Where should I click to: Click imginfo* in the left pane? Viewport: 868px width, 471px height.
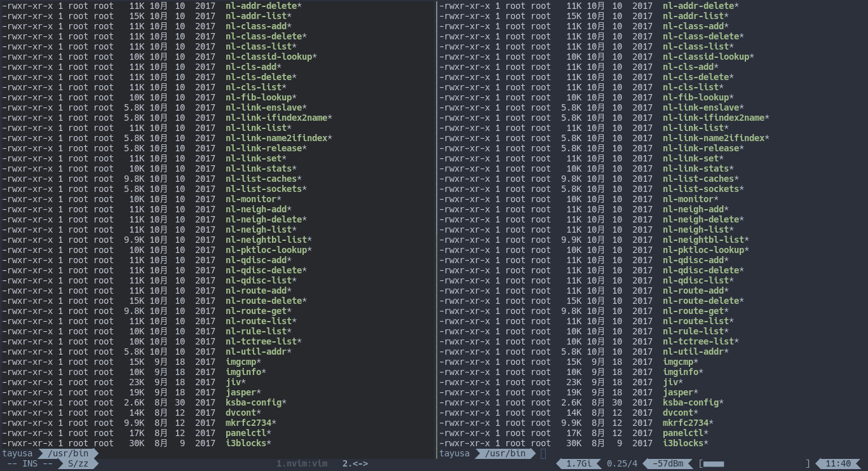246,372
